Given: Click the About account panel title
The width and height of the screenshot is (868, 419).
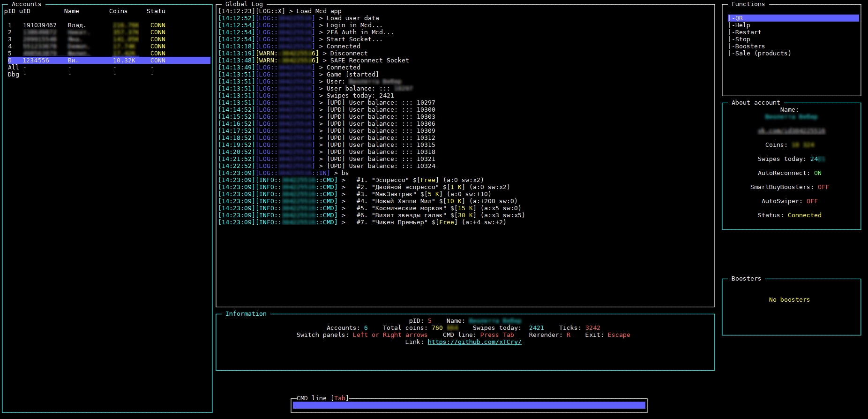Looking at the screenshot, I should [756, 103].
